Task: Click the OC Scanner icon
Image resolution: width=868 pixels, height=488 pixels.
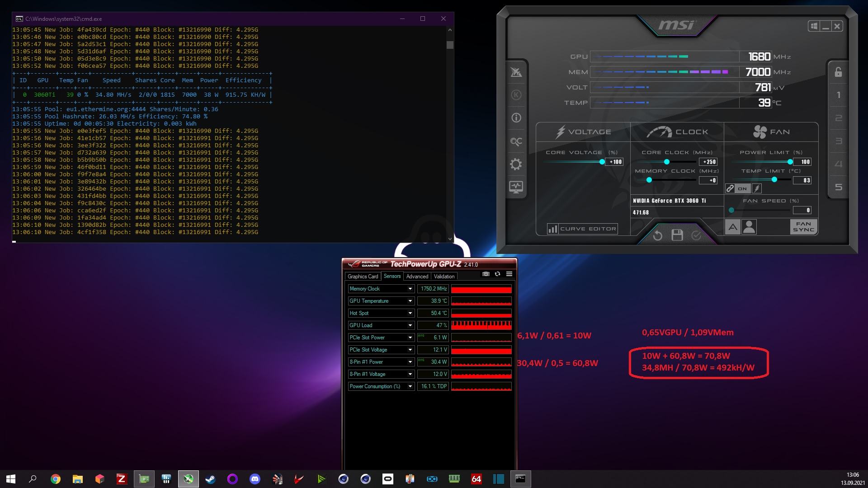Action: point(516,141)
